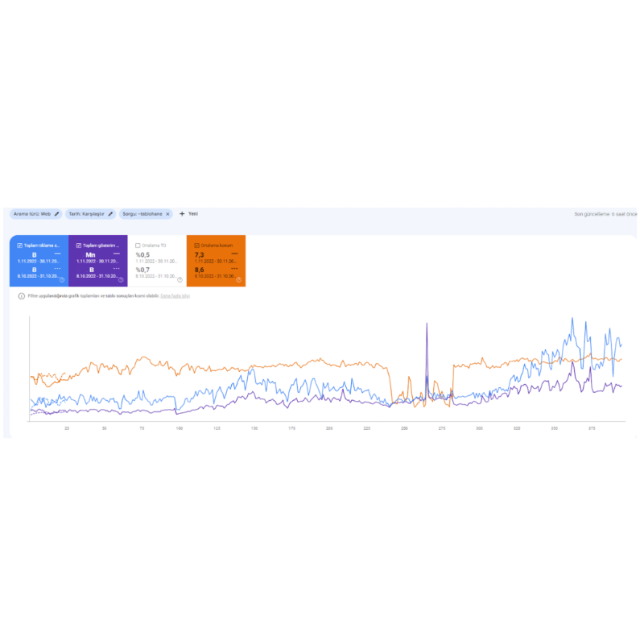Viewport: 644px width, 644px height.
Task: Edit the Arama türü: Web filter pencil
Action: click(x=56, y=214)
